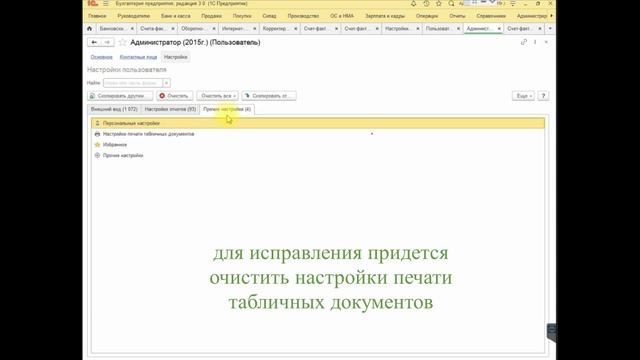Click the Скопировать от button
Image resolution: width=640 pixels, height=360 pixels.
(x=269, y=96)
